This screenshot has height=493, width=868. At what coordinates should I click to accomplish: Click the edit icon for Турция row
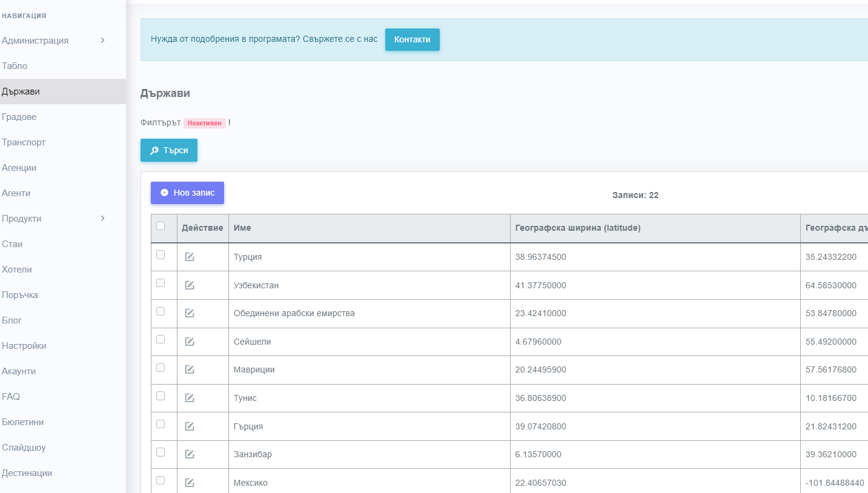[x=190, y=257]
